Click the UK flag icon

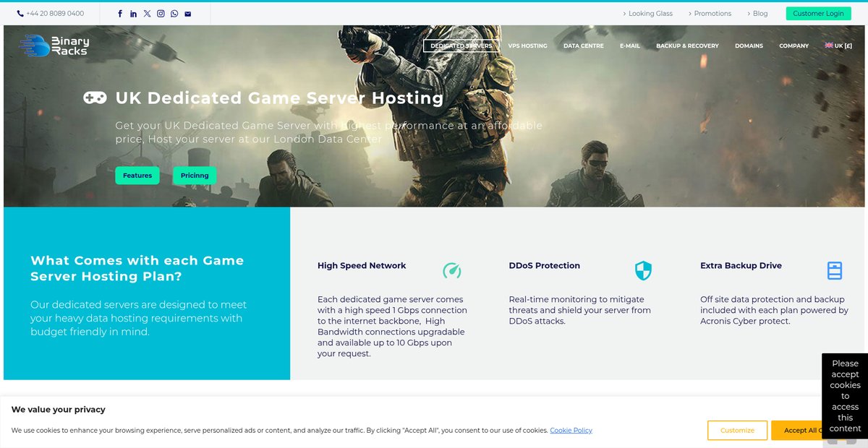tap(829, 46)
